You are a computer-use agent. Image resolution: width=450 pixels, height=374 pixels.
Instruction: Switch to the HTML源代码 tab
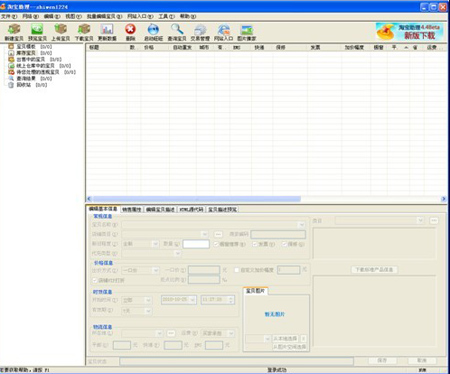coord(191,209)
